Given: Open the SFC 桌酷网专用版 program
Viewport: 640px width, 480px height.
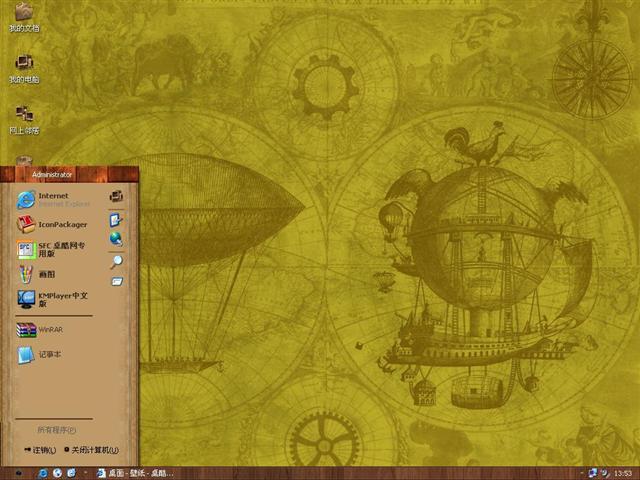Looking at the screenshot, I should (60, 250).
